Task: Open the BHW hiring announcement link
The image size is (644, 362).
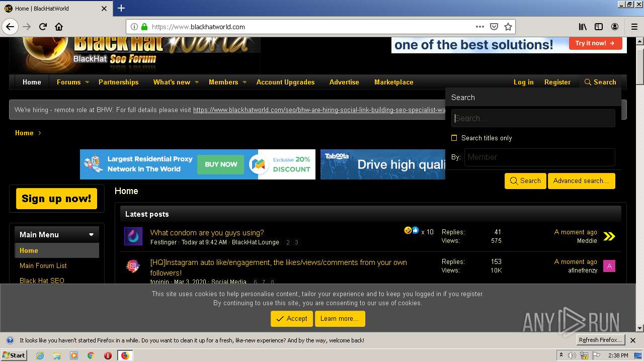Action: [319, 110]
